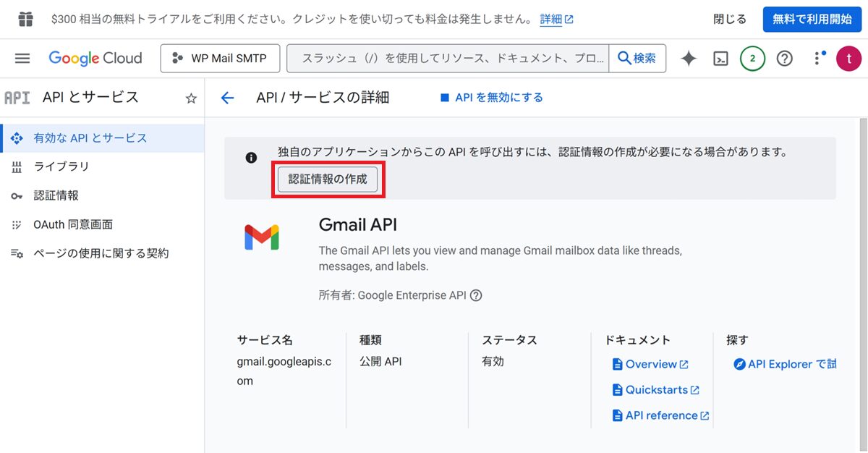Open the hamburger navigation menu

click(22, 59)
